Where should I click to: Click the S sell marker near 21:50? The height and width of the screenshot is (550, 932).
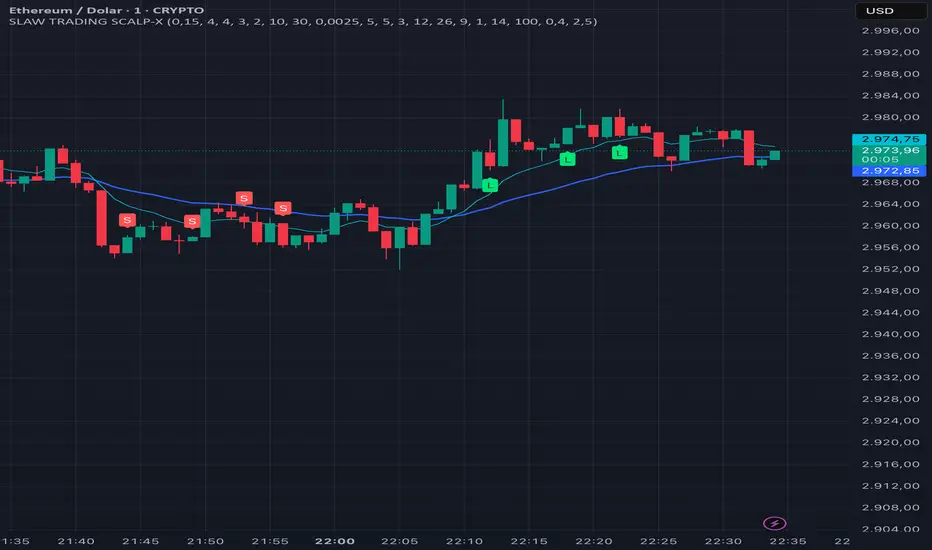coord(191,222)
